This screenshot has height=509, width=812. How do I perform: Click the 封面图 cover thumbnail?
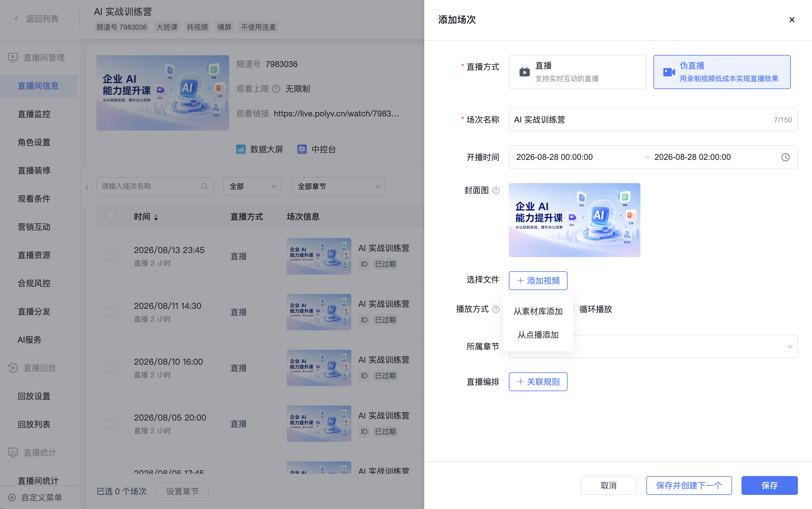pyautogui.click(x=574, y=220)
